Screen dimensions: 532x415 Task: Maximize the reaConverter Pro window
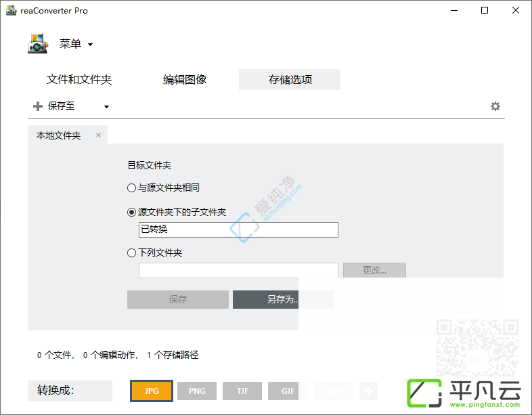tap(485, 11)
